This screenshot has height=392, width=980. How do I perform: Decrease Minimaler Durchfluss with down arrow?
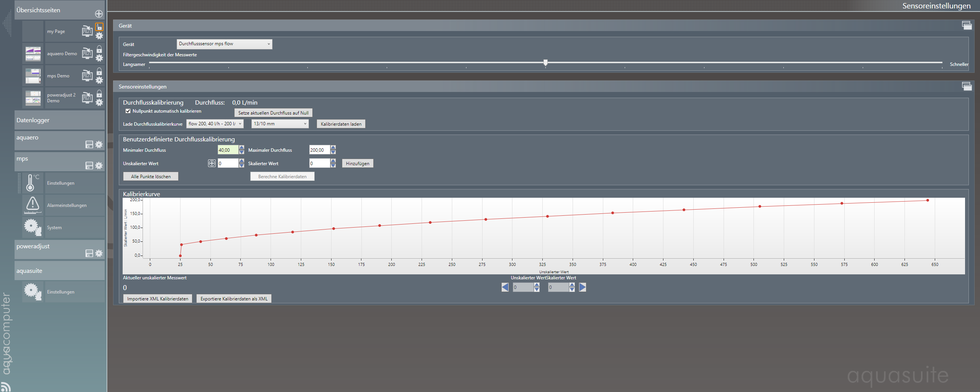[241, 152]
